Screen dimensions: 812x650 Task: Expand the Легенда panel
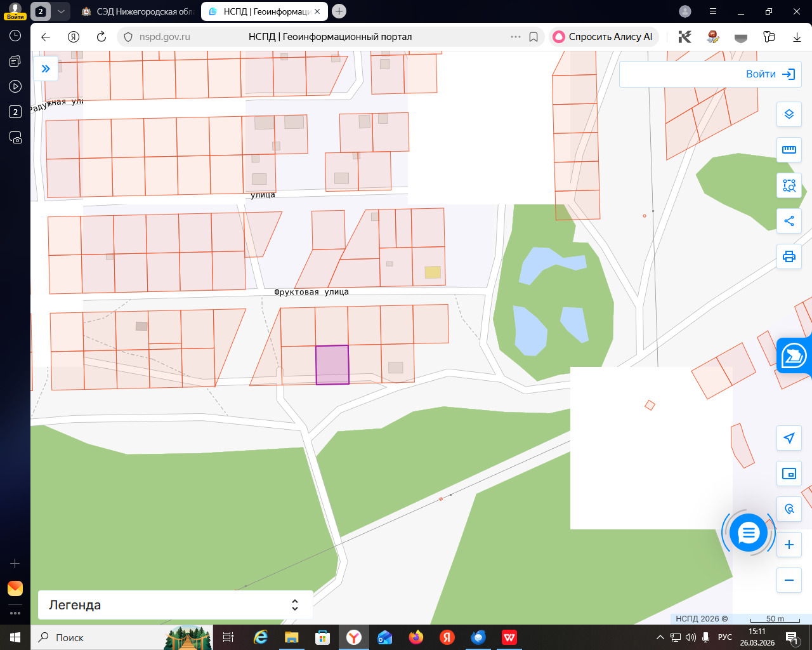pos(294,605)
